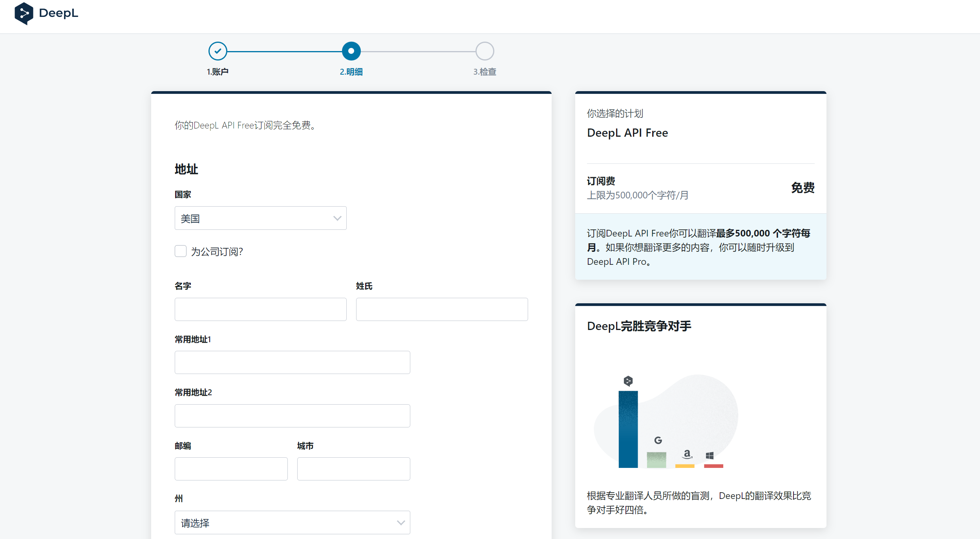Click the tall blue DeepL bar
Screen dimensions: 980x539
coord(628,429)
